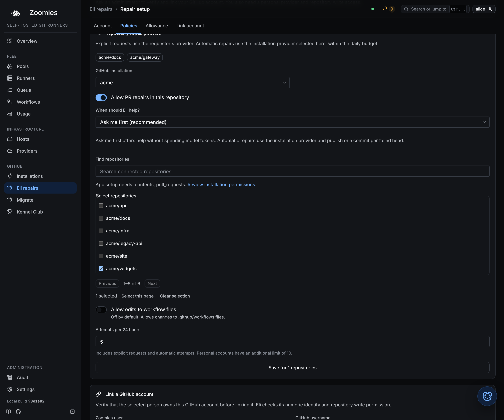Open the documentation book icon
Image resolution: width=504 pixels, height=420 pixels.
pyautogui.click(x=8, y=412)
